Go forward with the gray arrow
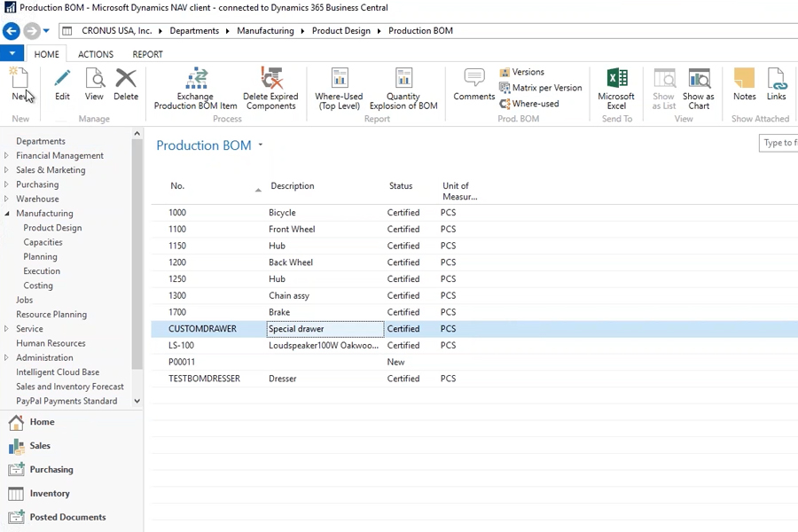Viewport: 798px width, 532px height. tap(32, 31)
